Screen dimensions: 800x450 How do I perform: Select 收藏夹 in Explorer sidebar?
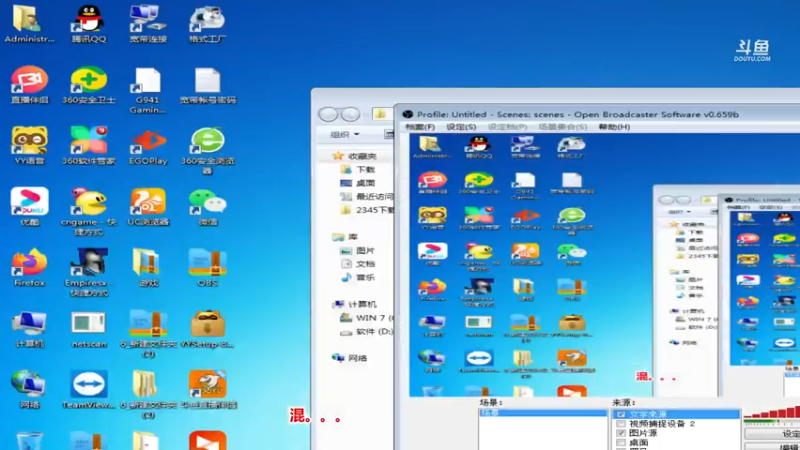tap(356, 156)
